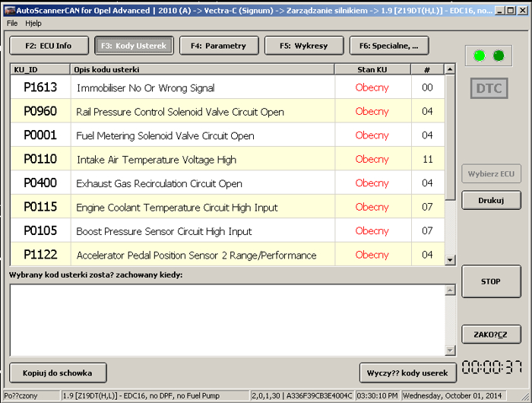Open F6: Specialne functions
532x403 pixels.
388,46
